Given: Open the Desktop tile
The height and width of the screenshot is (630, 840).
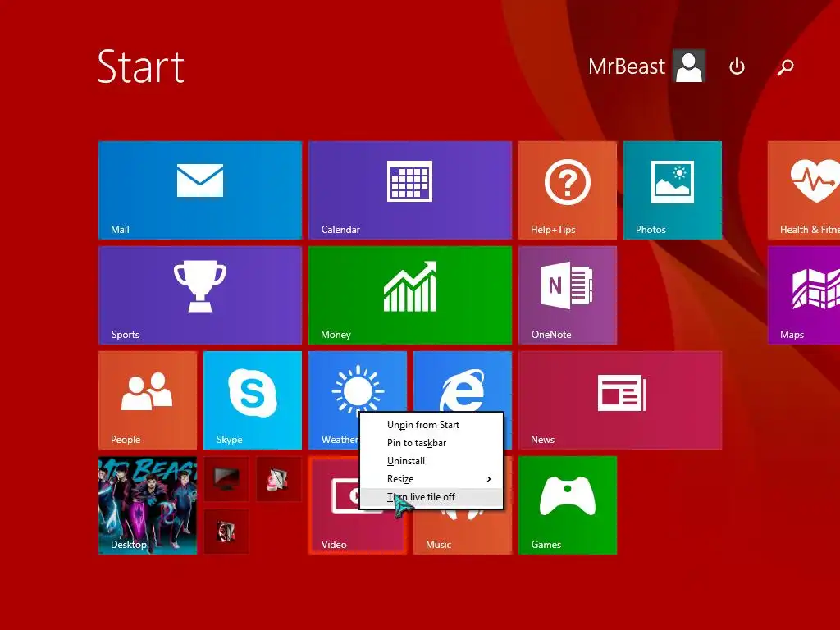Looking at the screenshot, I should 148,504.
